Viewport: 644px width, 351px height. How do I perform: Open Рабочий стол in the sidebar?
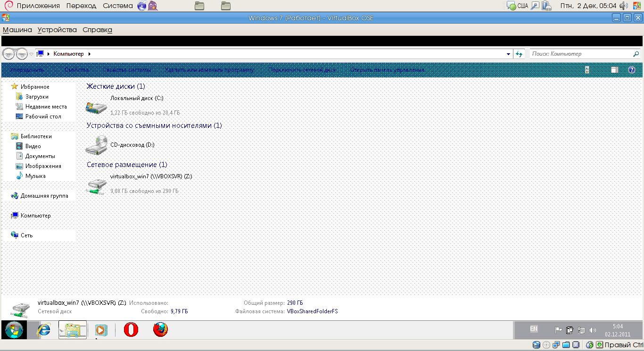[43, 117]
